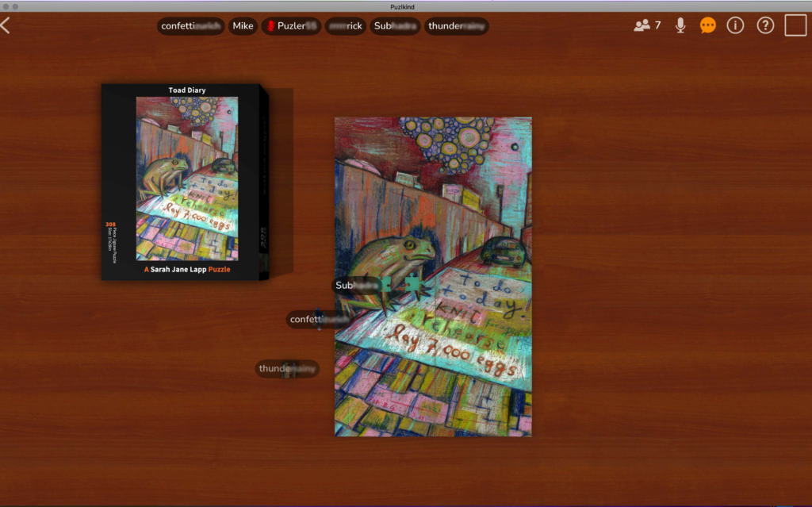Click the 'Toad Diary' title on box
This screenshot has height=507, width=812.
(187, 90)
